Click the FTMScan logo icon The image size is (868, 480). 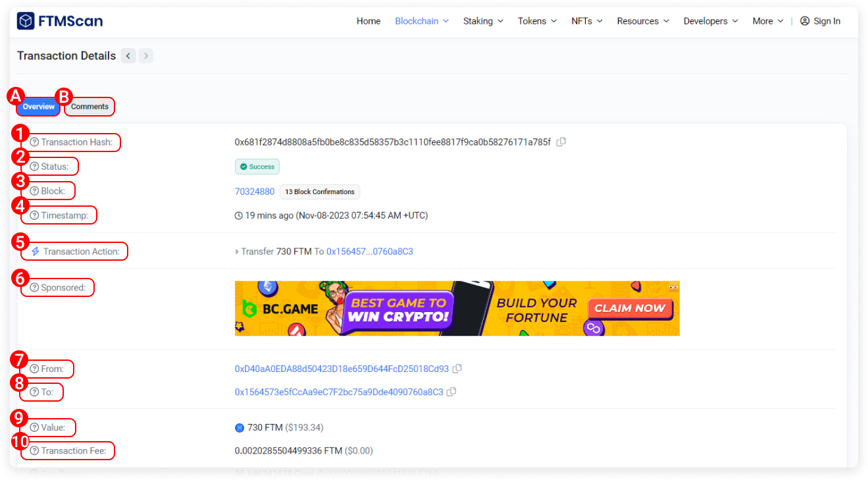26,21
